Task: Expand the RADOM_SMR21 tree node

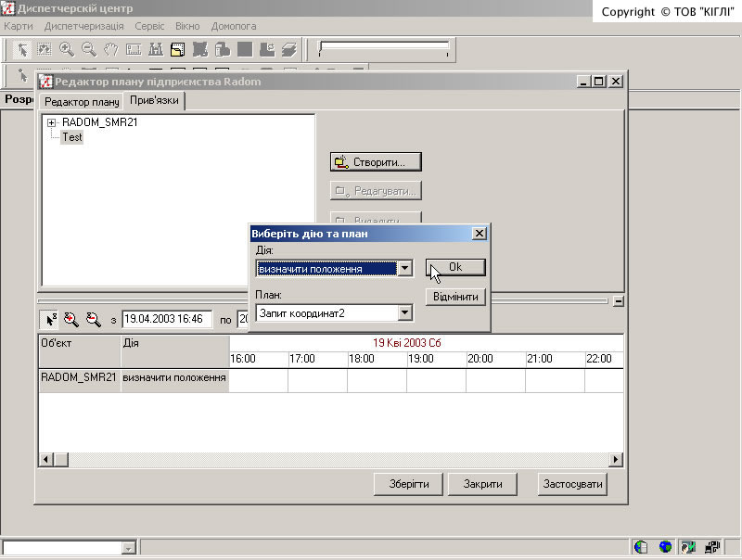Action: click(x=52, y=122)
